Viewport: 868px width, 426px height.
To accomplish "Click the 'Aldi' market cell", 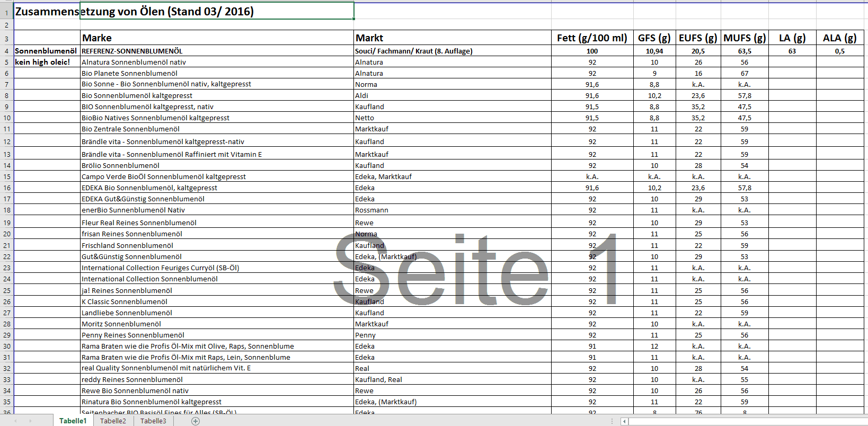I will 453,95.
